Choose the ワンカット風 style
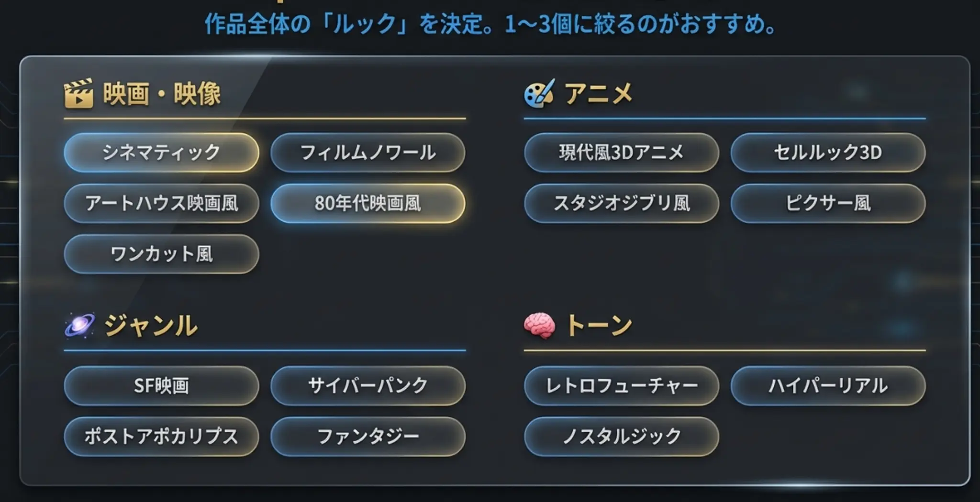Viewport: 980px width, 502px height. tap(161, 254)
